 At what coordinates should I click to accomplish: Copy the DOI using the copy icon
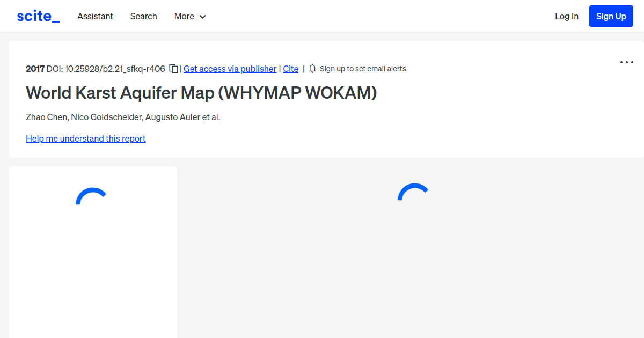[x=173, y=69]
